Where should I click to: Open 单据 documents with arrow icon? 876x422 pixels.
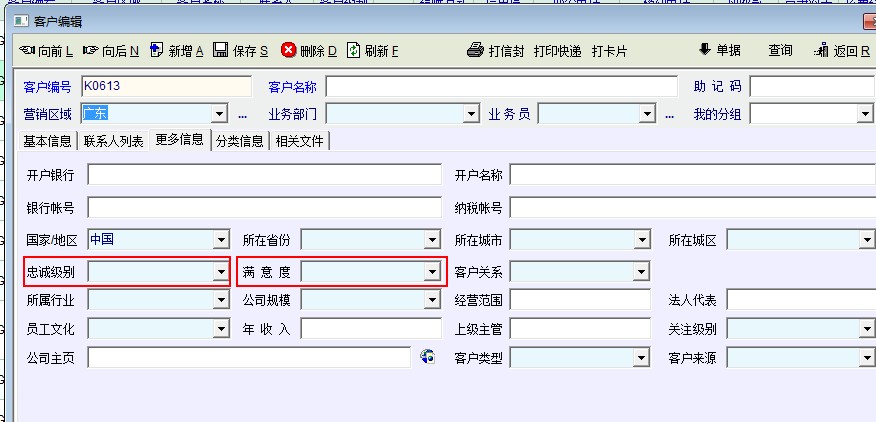704,50
